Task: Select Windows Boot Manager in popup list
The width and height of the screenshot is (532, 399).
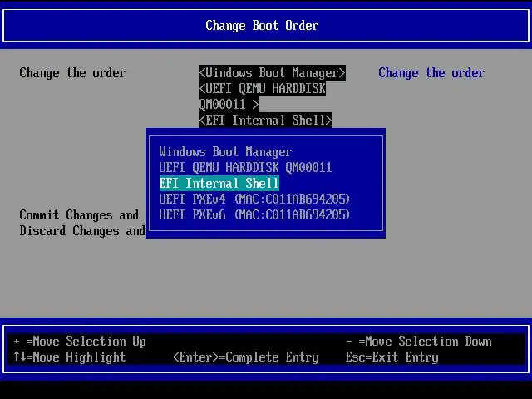Action: (x=225, y=151)
